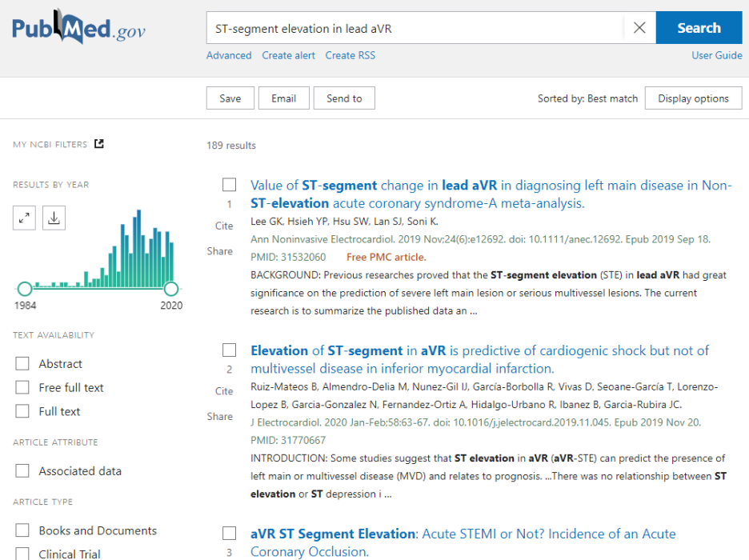Click the Save button

click(x=230, y=98)
